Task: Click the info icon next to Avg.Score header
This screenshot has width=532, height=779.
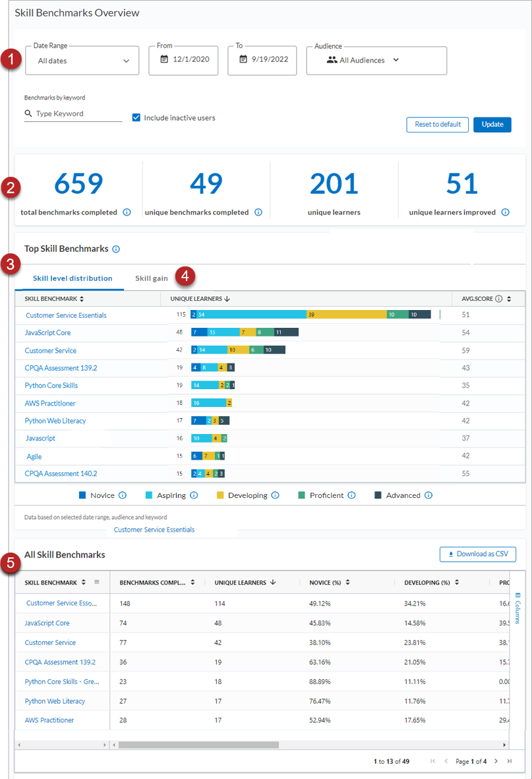Action: click(x=497, y=299)
